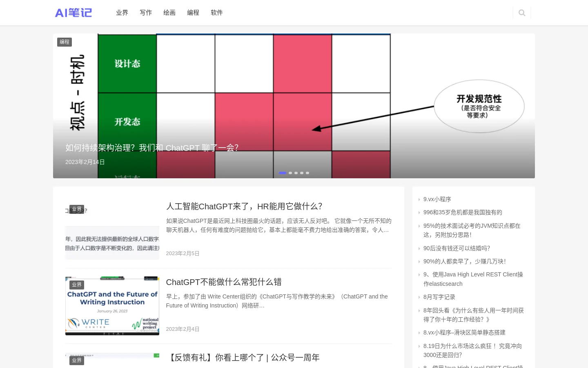Image resolution: width=588 pixels, height=368 pixels.
Task: Open sidebar link 8.vx小程序–滑块区简单静态搭建
Action: coord(464,332)
